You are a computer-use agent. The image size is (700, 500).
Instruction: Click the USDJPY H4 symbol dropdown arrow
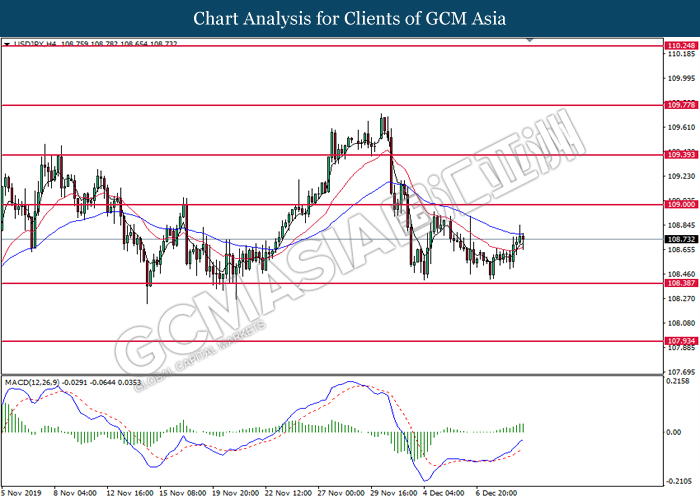tap(7, 44)
